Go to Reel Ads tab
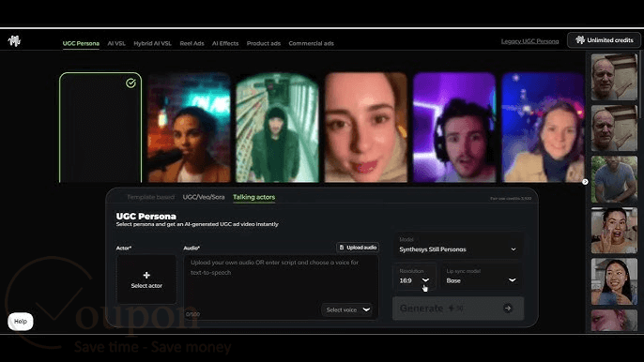 (x=192, y=43)
